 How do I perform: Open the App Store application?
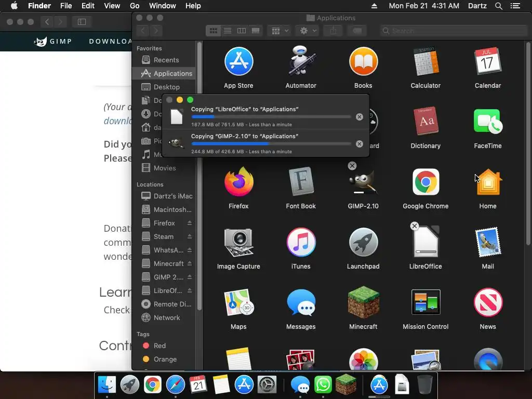pos(238,61)
